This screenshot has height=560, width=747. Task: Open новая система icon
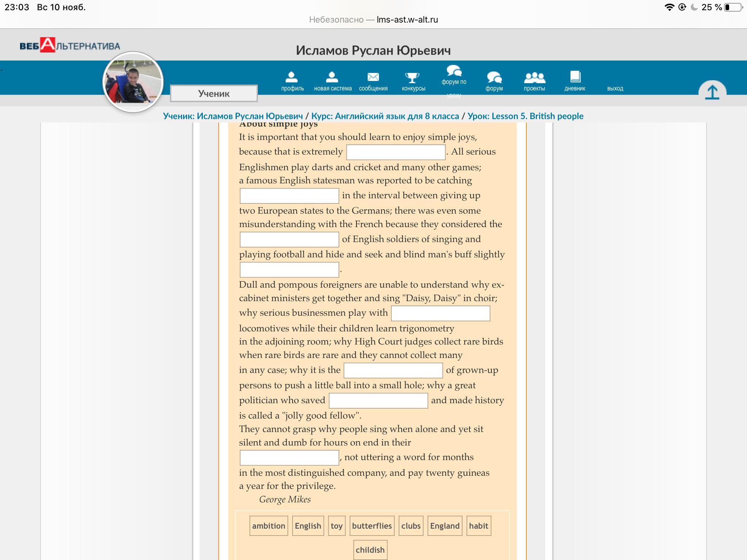[332, 77]
